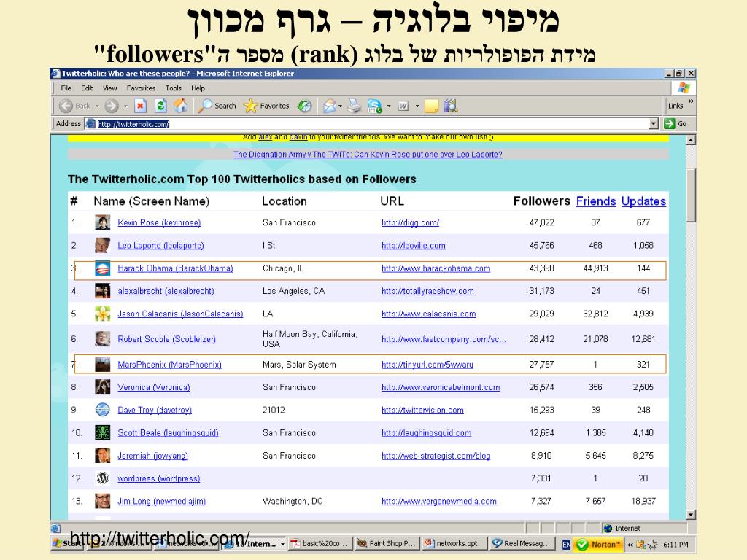This screenshot has height=560, width=747.
Task: Click Scott Beale laughingsquid avatar
Action: click(x=102, y=432)
